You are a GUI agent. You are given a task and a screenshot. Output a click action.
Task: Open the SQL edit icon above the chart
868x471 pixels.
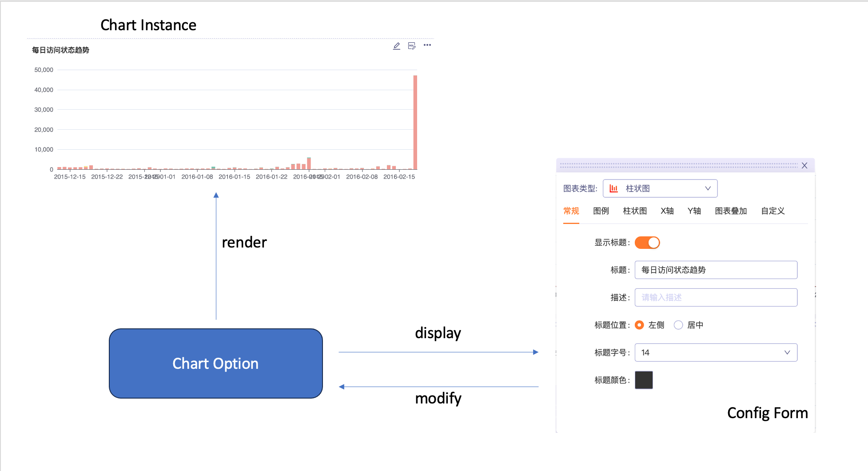click(x=412, y=46)
